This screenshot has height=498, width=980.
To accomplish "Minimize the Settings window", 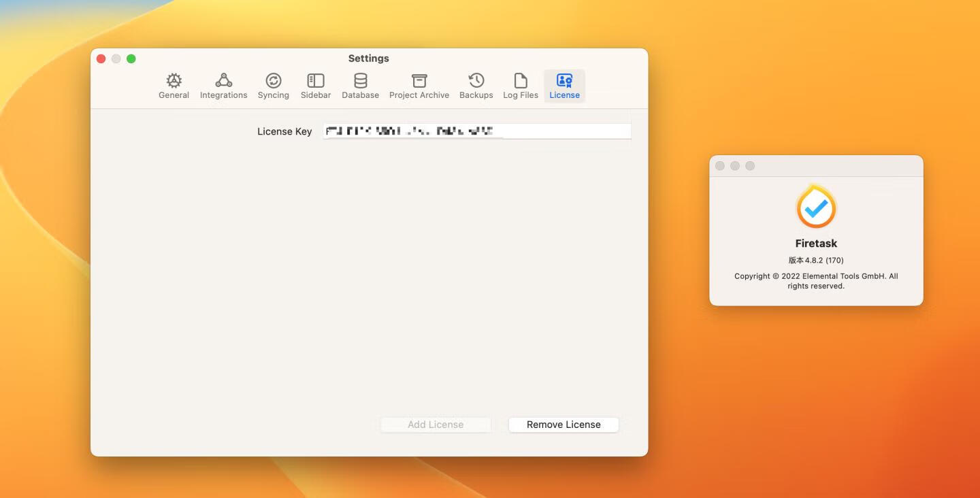I will tap(116, 59).
